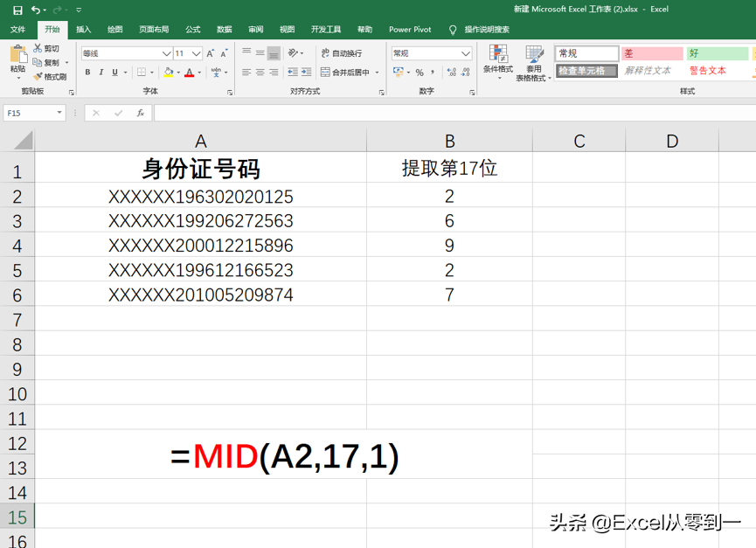Enable Wrap Text (自动换行)
The width and height of the screenshot is (756, 548).
[x=343, y=52]
